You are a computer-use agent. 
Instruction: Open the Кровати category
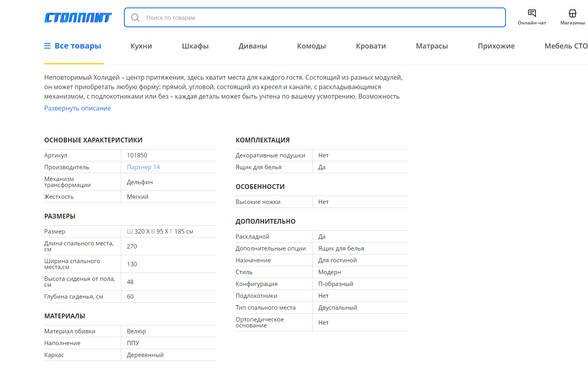[371, 46]
